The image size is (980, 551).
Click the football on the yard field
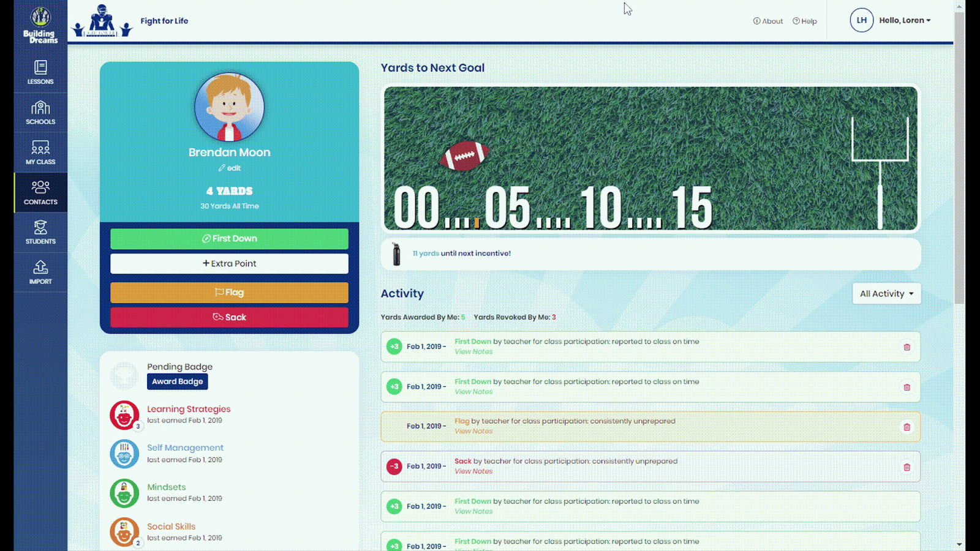click(464, 156)
